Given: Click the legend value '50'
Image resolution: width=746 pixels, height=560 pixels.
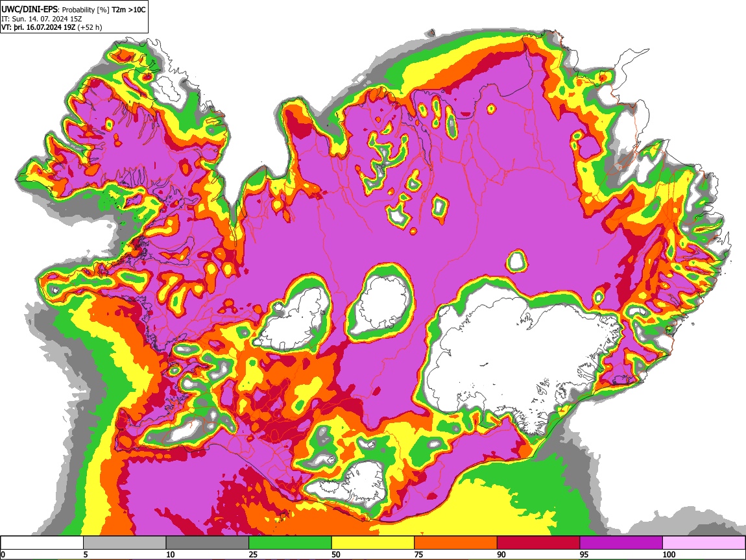Looking at the screenshot, I should point(336,554).
